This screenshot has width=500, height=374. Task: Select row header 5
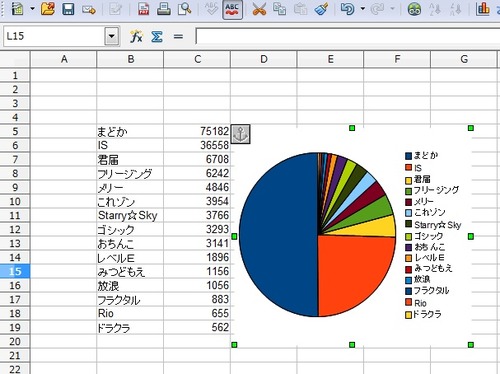click(x=15, y=131)
